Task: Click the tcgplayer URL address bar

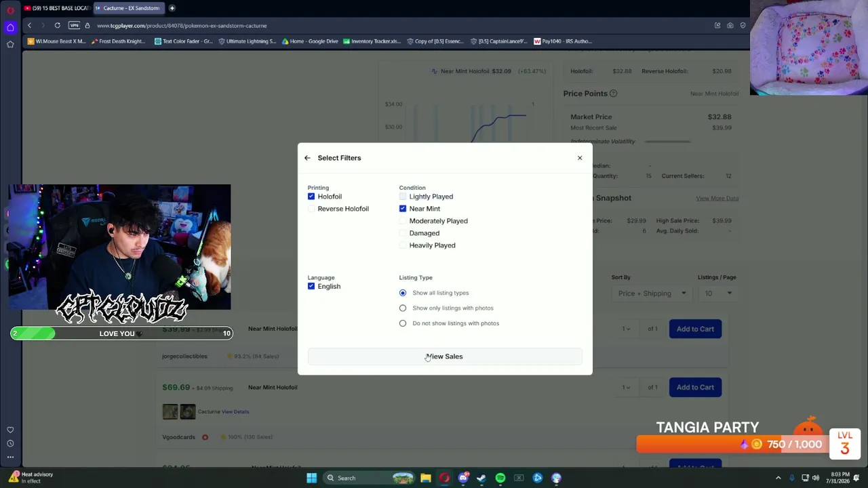Action: [x=182, y=26]
